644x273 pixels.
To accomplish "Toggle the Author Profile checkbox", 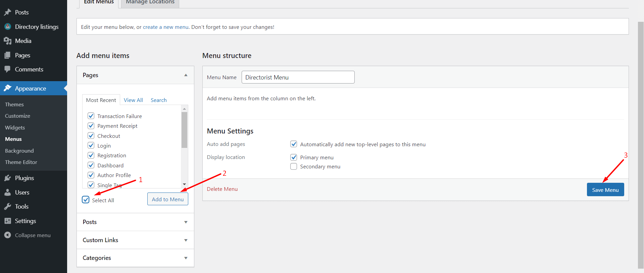I will 91,175.
